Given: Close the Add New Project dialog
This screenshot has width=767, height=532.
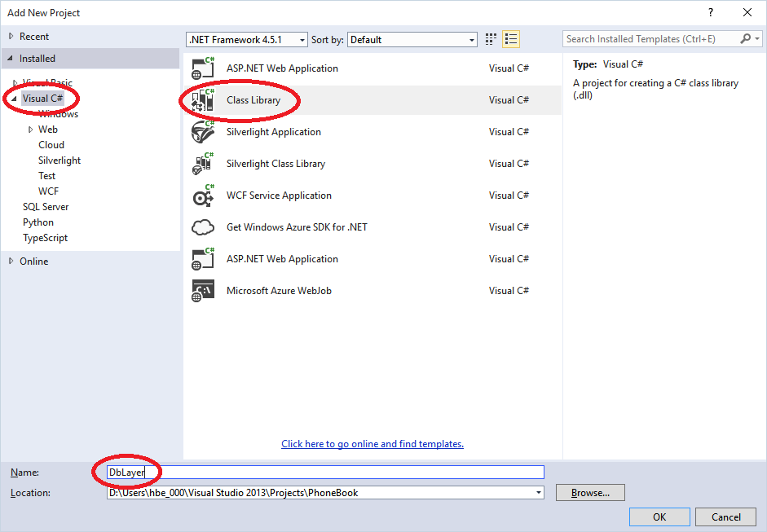Looking at the screenshot, I should (x=747, y=13).
